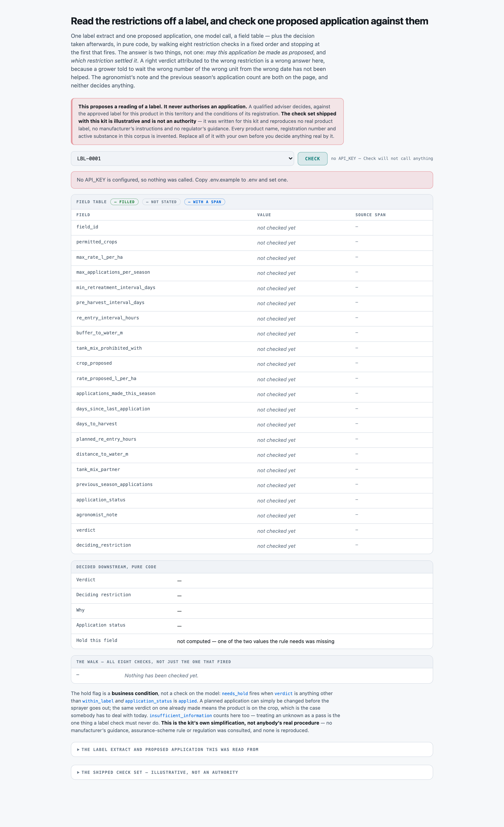This screenshot has height=827, width=504.
Task: Select the permitted_crops field row
Action: click(252, 243)
